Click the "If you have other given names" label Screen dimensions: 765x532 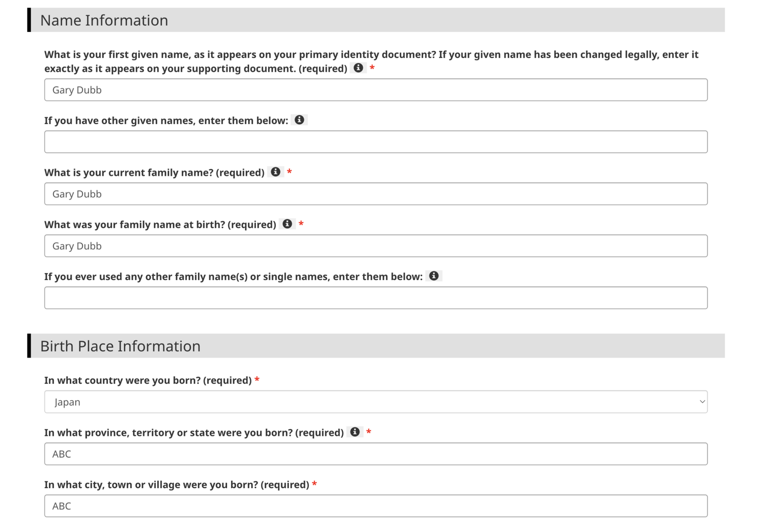click(x=166, y=120)
